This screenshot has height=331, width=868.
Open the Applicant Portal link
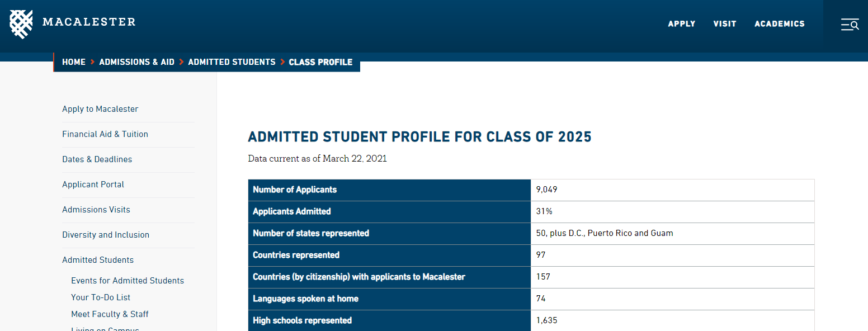pyautogui.click(x=93, y=185)
